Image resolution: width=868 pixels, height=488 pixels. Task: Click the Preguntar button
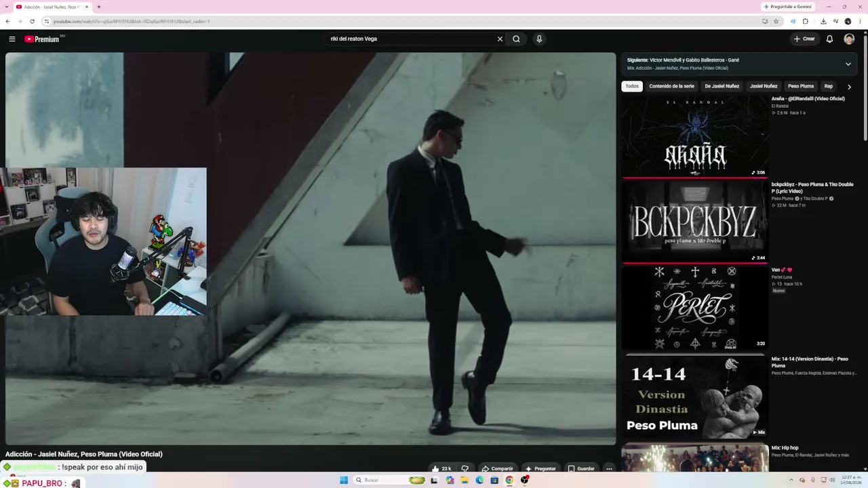point(540,468)
